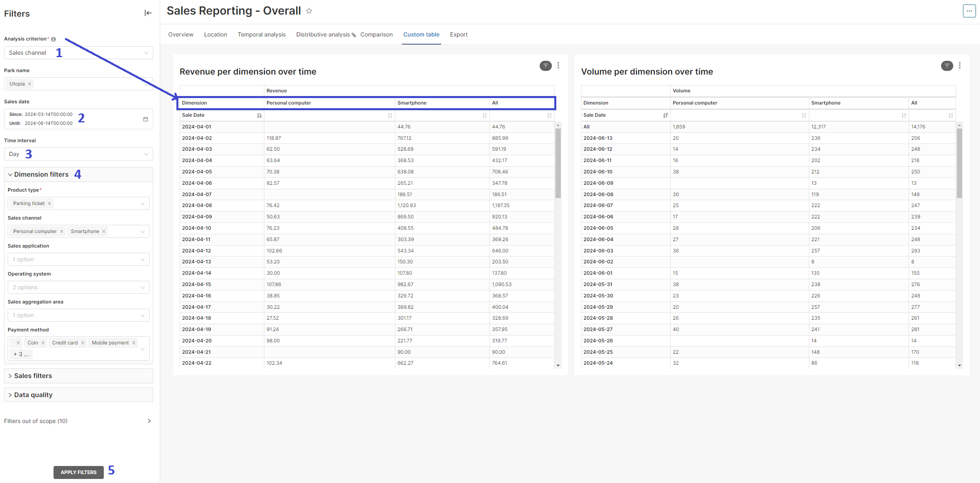Open the Sales channel dropdown arrow
This screenshot has height=483, width=980.
143,231
